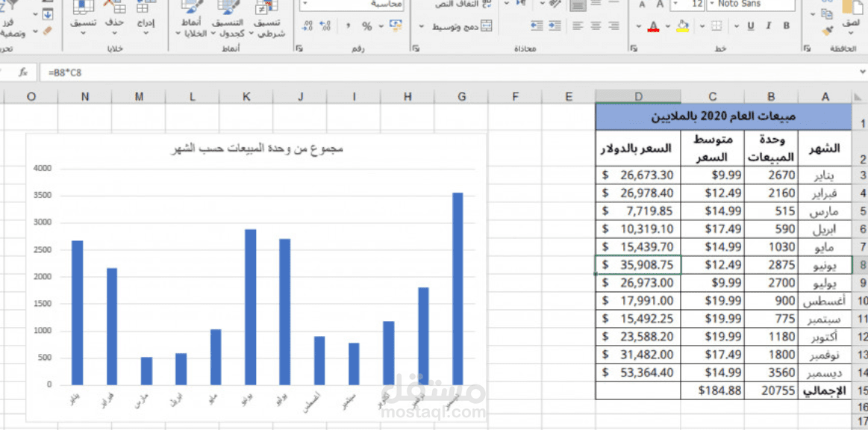This screenshot has height=430, width=868.
Task: Apply comma style
Action: click(x=348, y=26)
